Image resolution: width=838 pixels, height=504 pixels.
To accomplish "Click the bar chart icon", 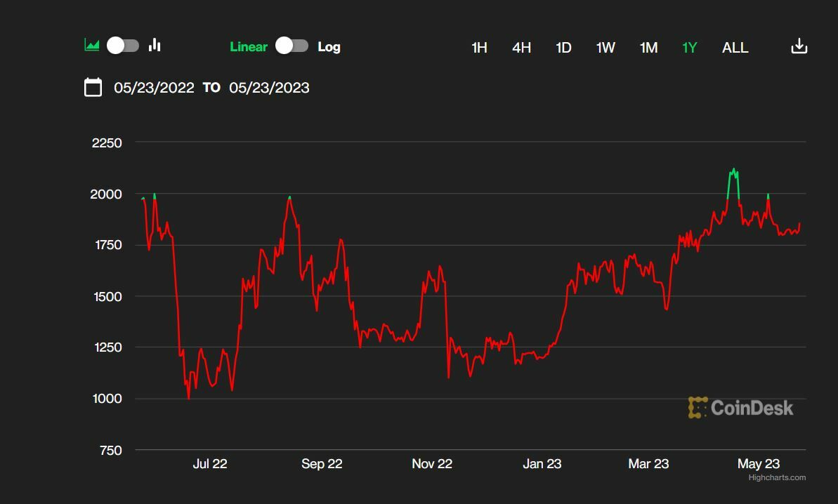I will coord(155,46).
